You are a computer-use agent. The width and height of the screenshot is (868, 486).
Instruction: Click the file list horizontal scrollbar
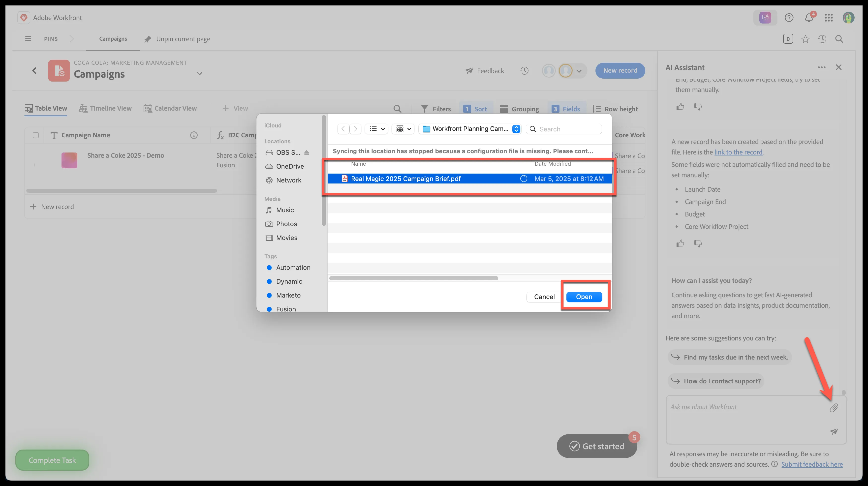point(414,278)
